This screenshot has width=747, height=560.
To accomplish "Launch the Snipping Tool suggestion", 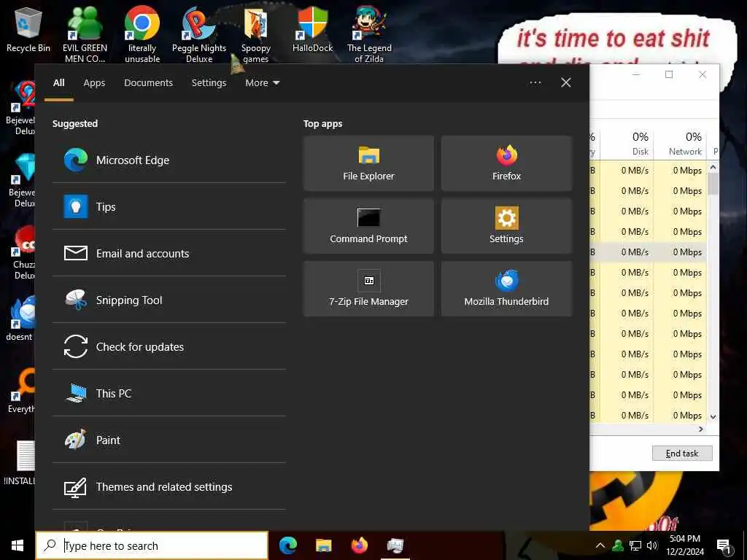I will click(169, 300).
